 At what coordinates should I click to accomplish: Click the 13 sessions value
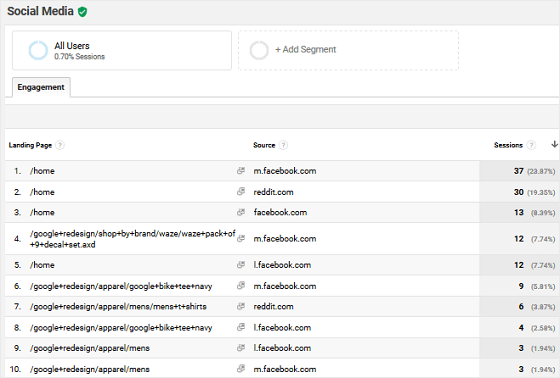click(x=519, y=213)
